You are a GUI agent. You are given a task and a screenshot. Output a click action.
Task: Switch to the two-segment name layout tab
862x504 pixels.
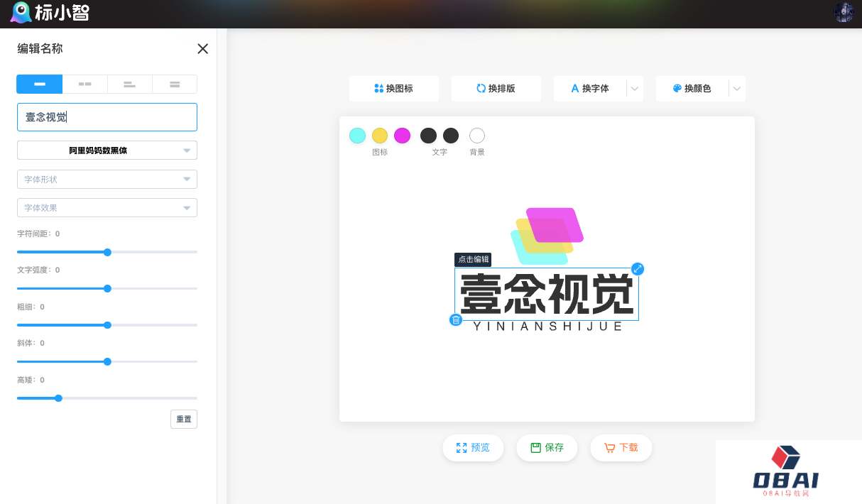[x=86, y=84]
